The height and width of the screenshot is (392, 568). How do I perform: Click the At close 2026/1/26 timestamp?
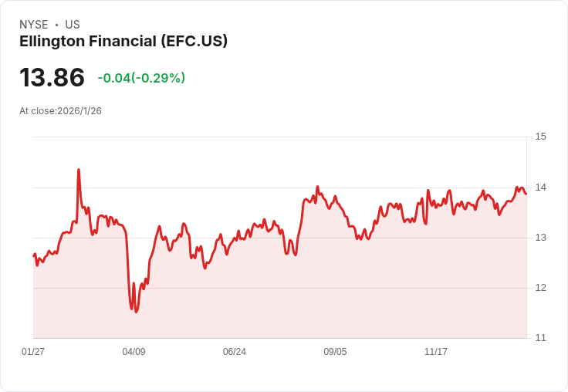tap(60, 111)
